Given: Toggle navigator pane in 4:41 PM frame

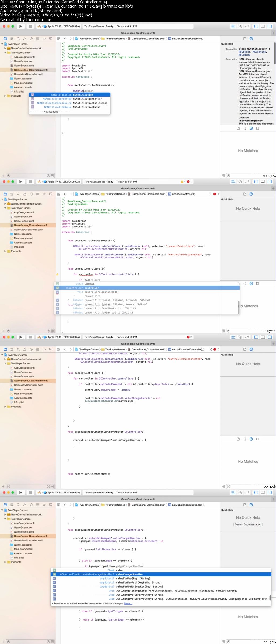Looking at the screenshot, I should pos(256,26).
